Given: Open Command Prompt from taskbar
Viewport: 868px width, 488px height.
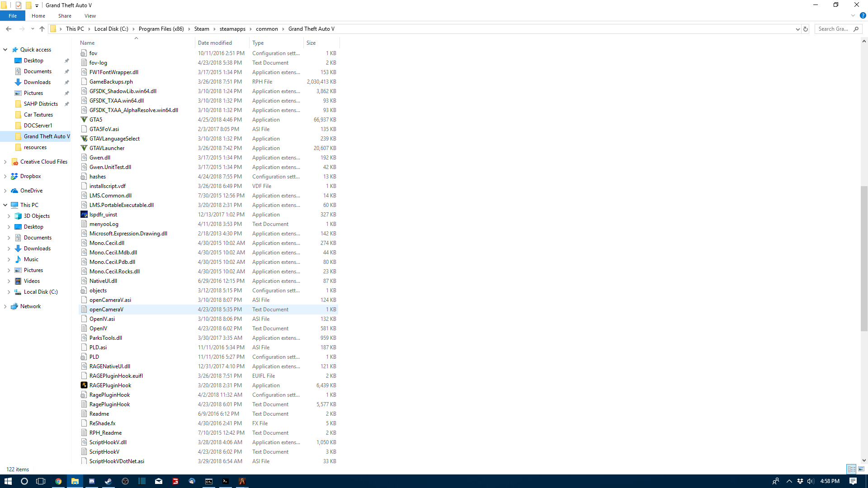Looking at the screenshot, I should coord(209,481).
